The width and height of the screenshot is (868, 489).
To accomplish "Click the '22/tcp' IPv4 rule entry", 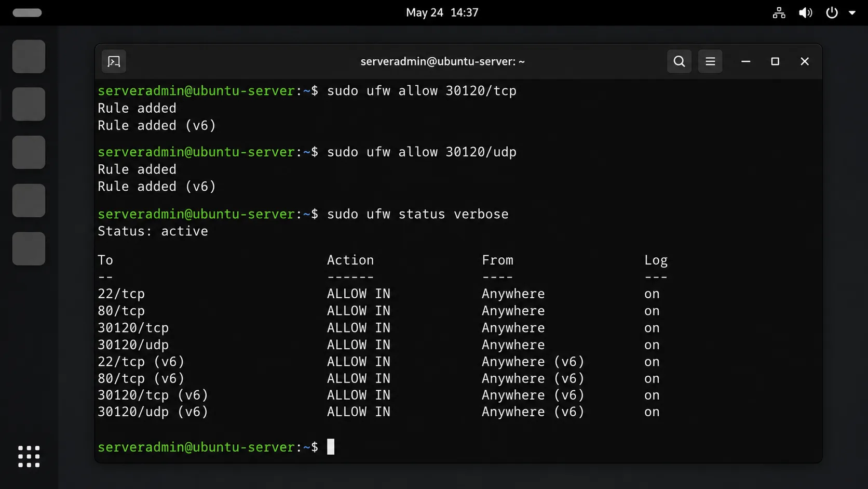I will (x=121, y=294).
